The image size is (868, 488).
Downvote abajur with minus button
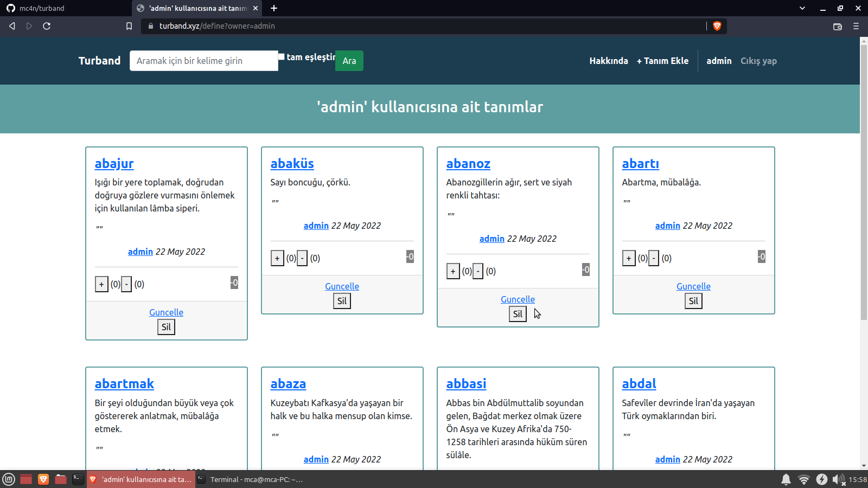coord(126,284)
